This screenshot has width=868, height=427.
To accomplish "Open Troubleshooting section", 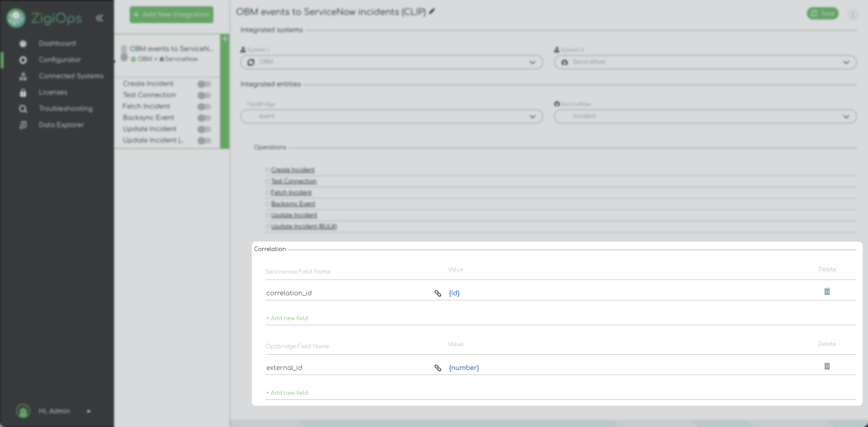I will (66, 109).
